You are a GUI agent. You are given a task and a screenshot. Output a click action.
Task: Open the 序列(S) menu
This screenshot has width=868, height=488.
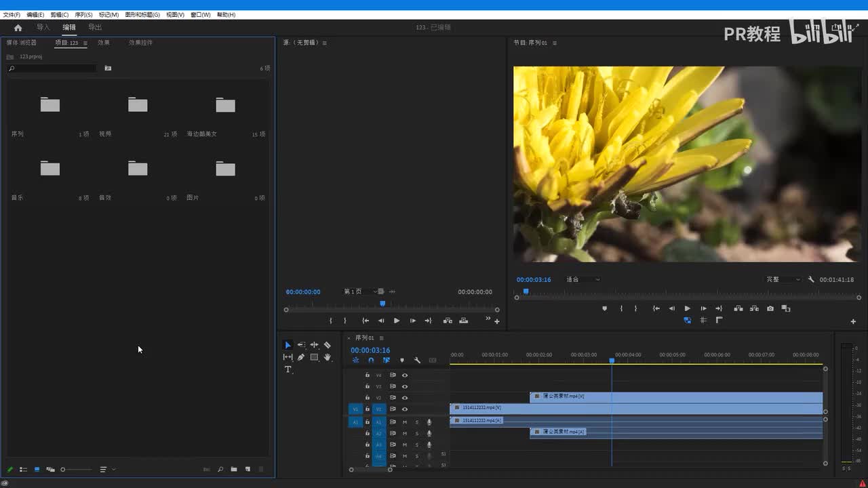pos(83,14)
